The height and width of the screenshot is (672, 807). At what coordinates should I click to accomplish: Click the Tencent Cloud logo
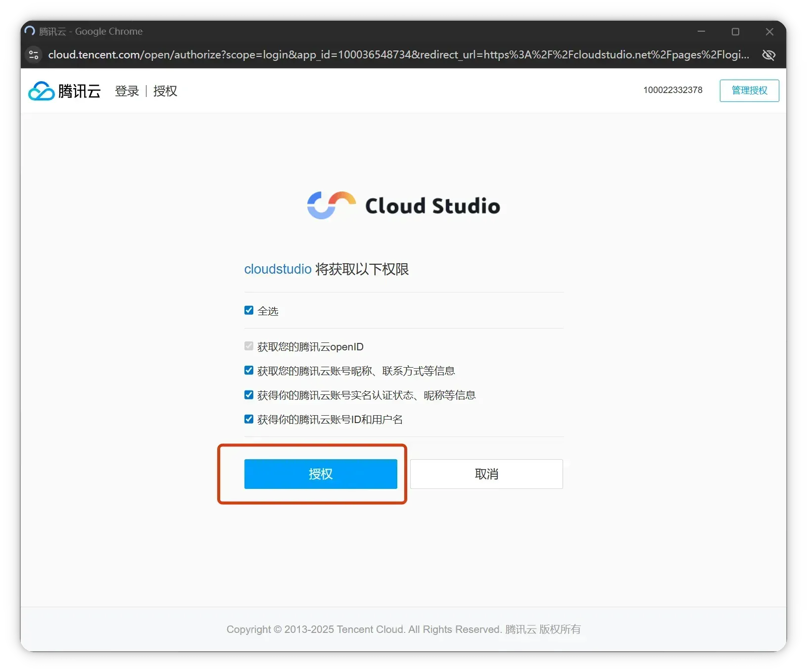coord(64,91)
